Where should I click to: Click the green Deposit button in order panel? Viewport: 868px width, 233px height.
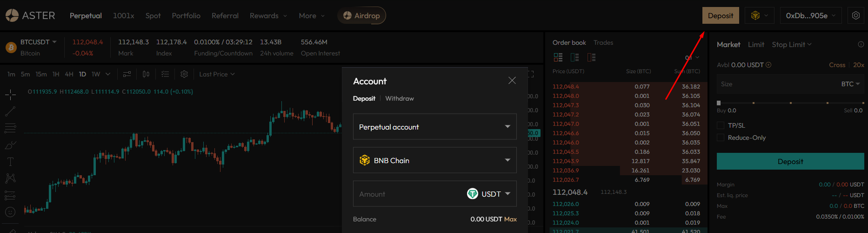coord(790,161)
